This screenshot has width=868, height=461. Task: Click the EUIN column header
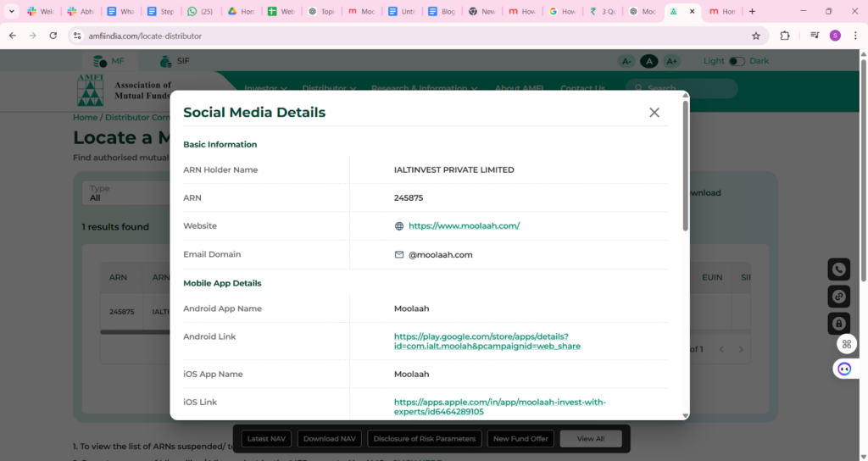(x=712, y=277)
